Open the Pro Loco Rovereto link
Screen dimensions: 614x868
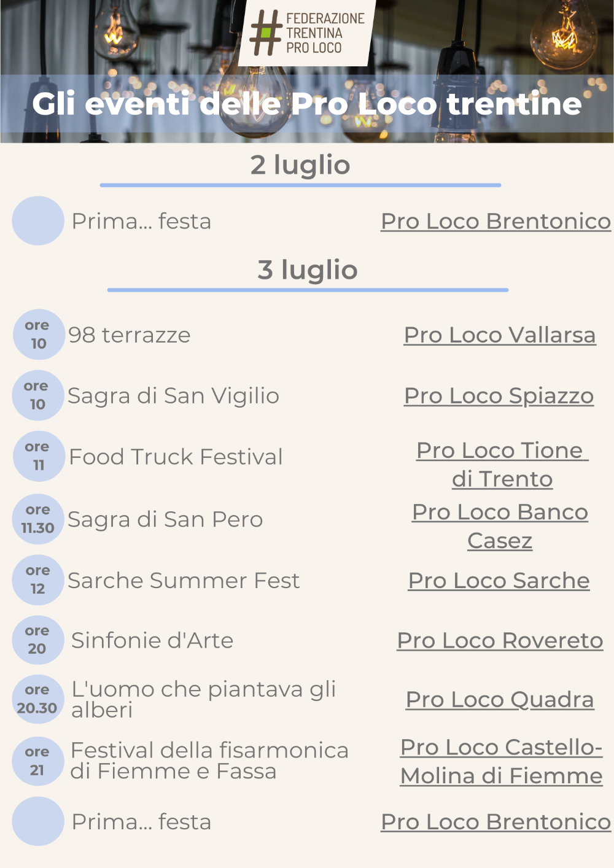[x=500, y=640]
